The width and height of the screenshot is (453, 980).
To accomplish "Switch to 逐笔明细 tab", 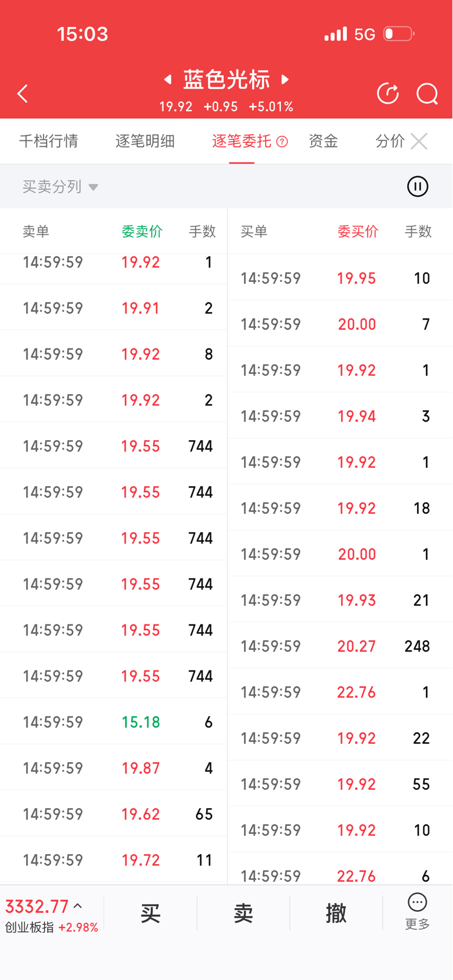I will (145, 141).
